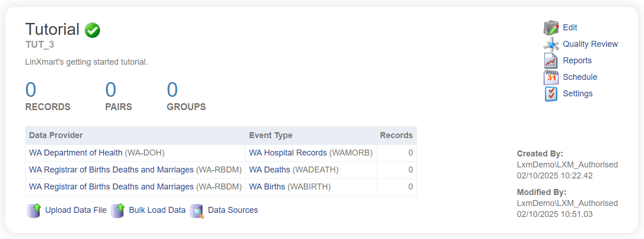Click the green checkmark beside Tutorial
Screen dimensions: 644x239
point(92,30)
